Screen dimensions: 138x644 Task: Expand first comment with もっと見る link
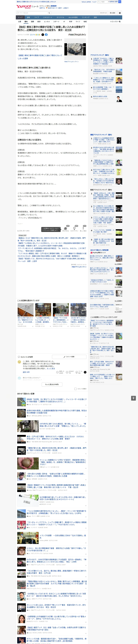point(51,368)
